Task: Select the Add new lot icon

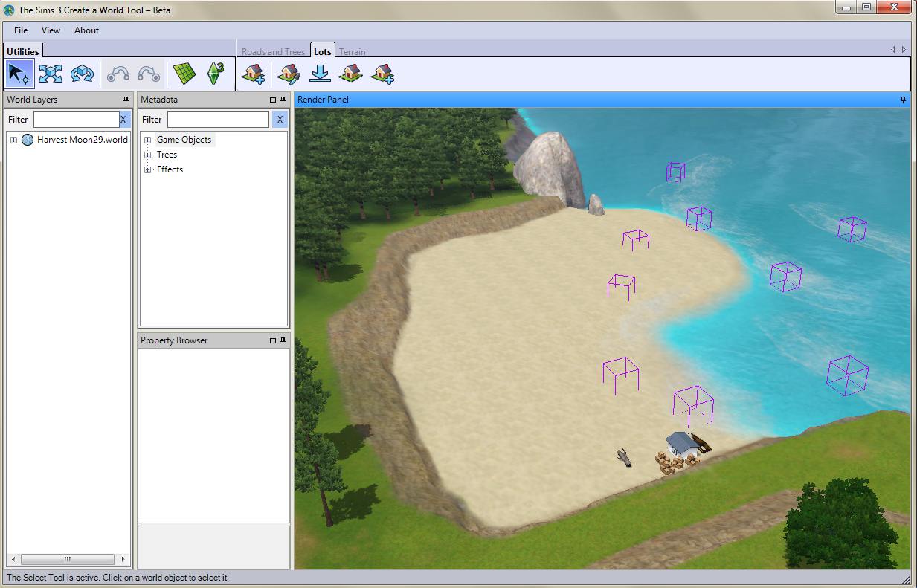Action: pos(254,74)
